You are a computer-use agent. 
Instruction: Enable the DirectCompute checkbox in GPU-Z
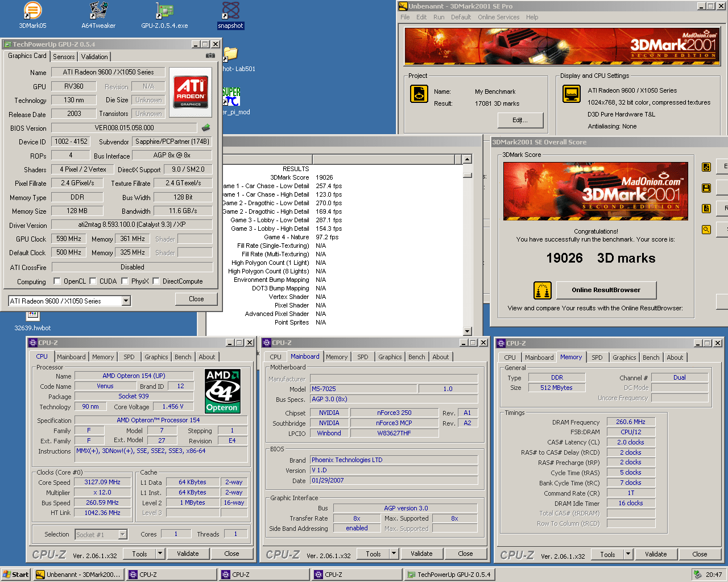[x=156, y=281]
